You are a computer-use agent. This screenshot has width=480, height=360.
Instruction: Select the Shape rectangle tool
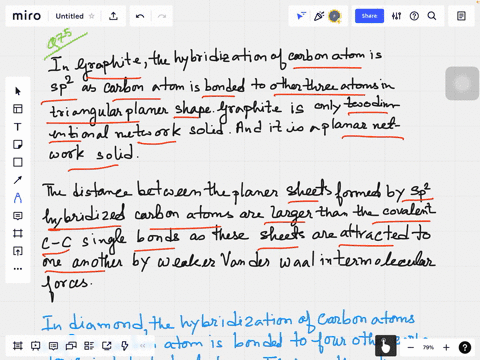(x=18, y=162)
